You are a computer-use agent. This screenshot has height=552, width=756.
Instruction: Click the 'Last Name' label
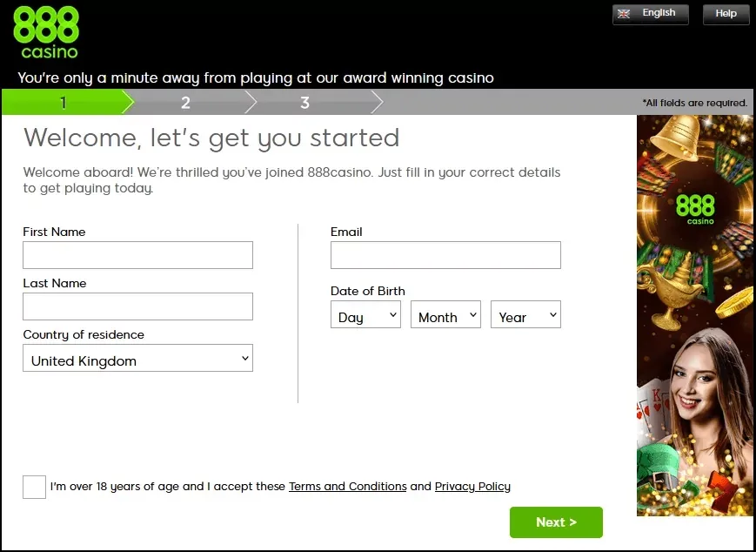point(55,283)
